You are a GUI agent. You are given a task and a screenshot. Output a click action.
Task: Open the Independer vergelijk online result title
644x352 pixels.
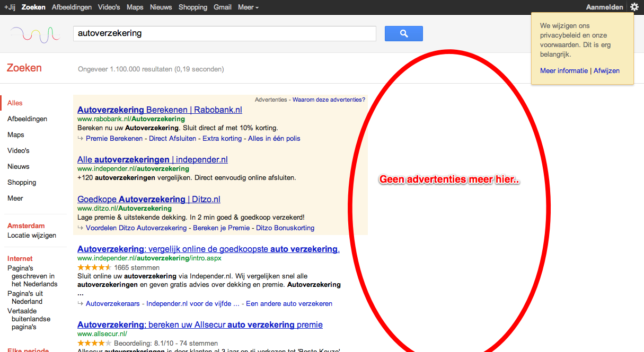208,249
